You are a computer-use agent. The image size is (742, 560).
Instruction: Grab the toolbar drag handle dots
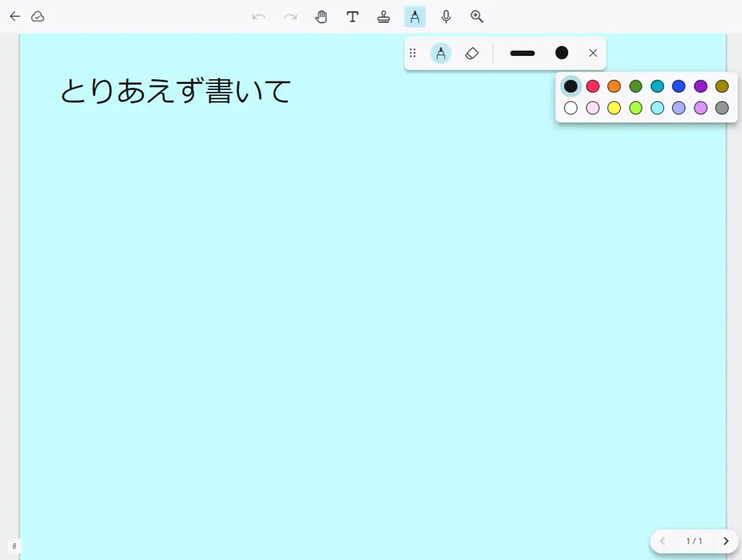coord(412,53)
